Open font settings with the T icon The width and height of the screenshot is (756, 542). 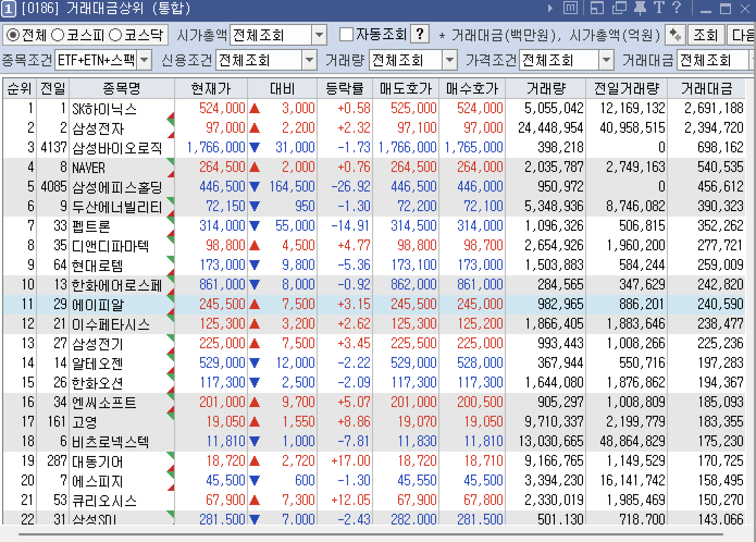(x=659, y=8)
